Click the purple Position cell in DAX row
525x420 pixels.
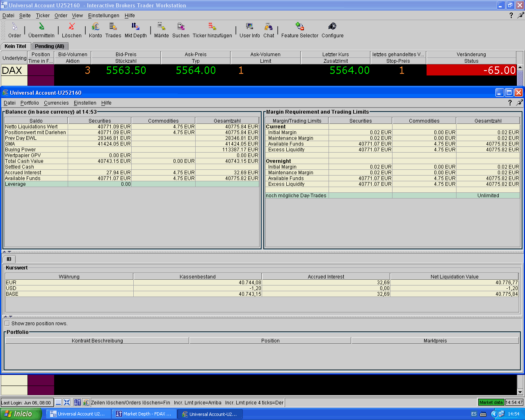[41, 70]
